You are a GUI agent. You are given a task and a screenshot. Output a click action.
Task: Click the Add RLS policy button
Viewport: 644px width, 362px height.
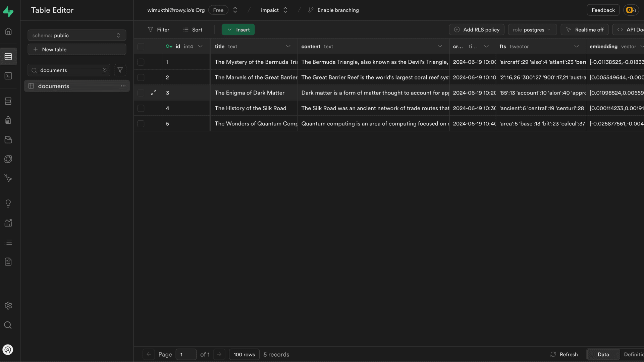(477, 29)
